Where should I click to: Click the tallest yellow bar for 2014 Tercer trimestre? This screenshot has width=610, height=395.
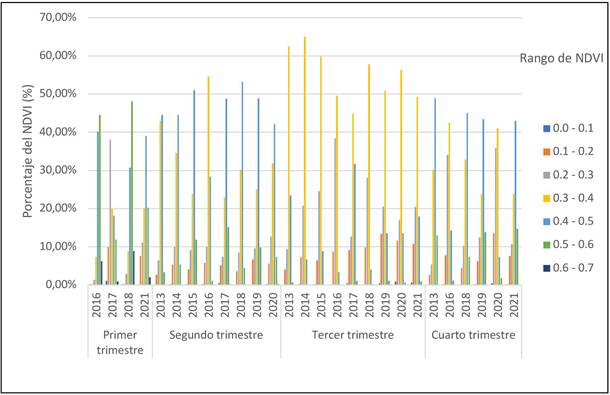tap(305, 161)
